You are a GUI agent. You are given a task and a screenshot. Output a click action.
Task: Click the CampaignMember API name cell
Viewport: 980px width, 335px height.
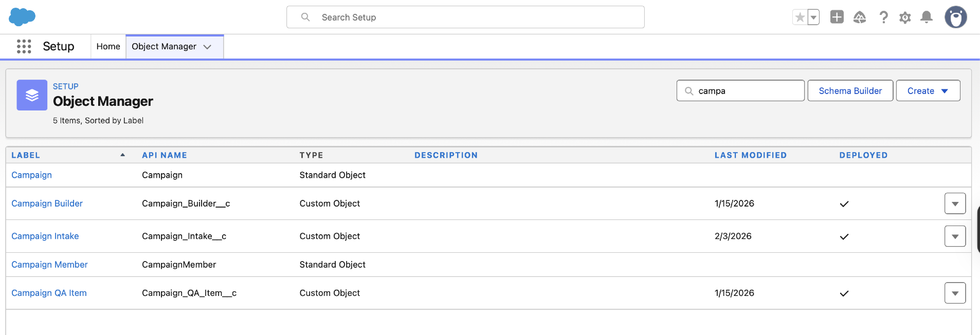(179, 265)
